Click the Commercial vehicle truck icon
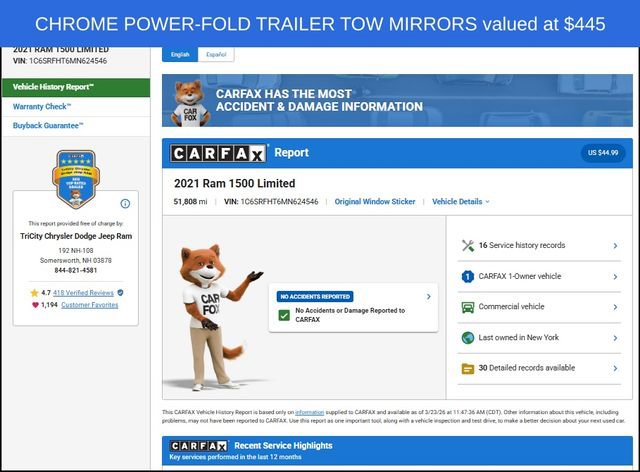The image size is (640, 472). tap(467, 307)
